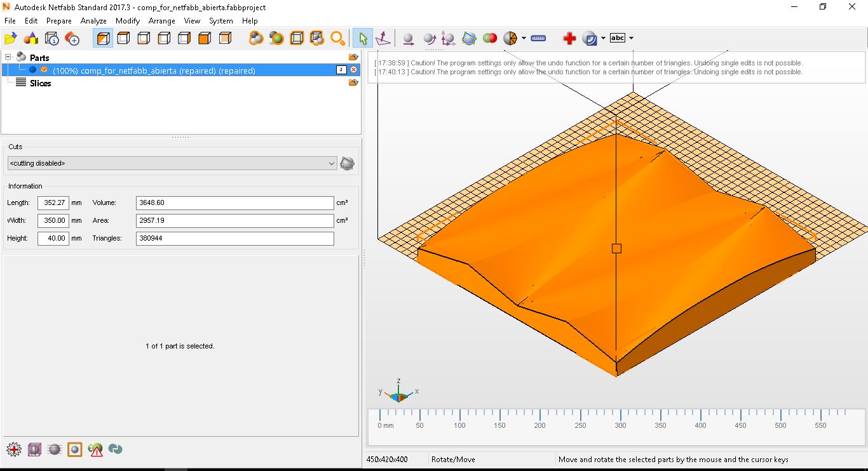This screenshot has width=868, height=471.
Task: Remove part with the red X icon
Action: pyautogui.click(x=354, y=70)
